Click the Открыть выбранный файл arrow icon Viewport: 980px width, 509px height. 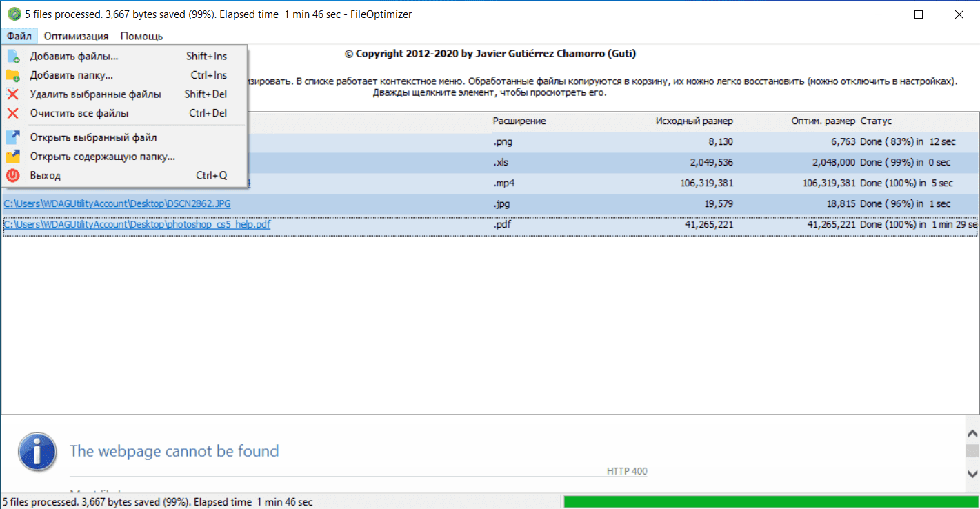click(x=13, y=138)
